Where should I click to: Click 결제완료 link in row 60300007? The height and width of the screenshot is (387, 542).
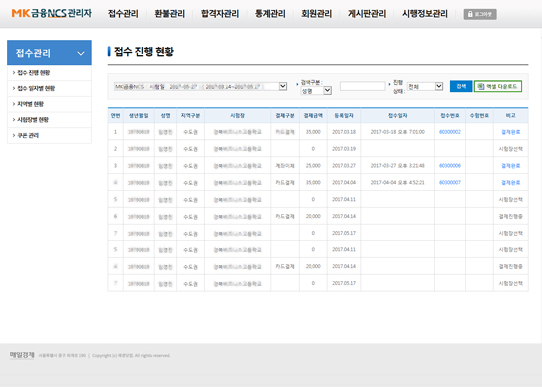point(511,182)
